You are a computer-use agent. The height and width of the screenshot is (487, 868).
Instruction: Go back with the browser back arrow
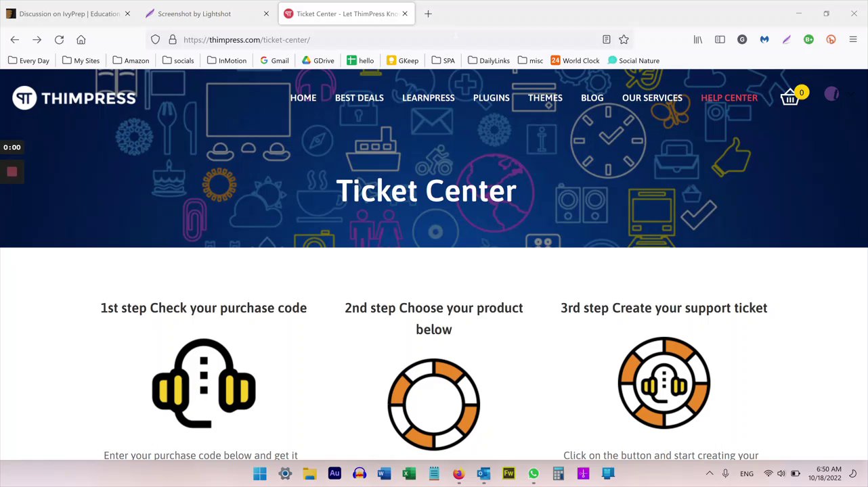[14, 40]
